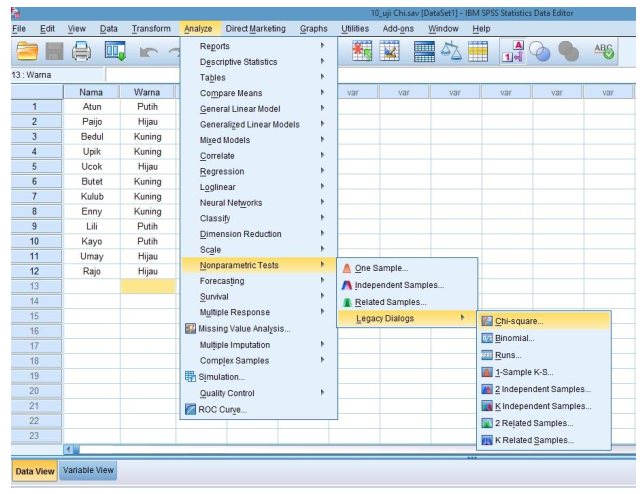Screen dimensions: 643x494
Task: Choose Multiple Response in Analyze menu
Action: [x=259, y=312]
